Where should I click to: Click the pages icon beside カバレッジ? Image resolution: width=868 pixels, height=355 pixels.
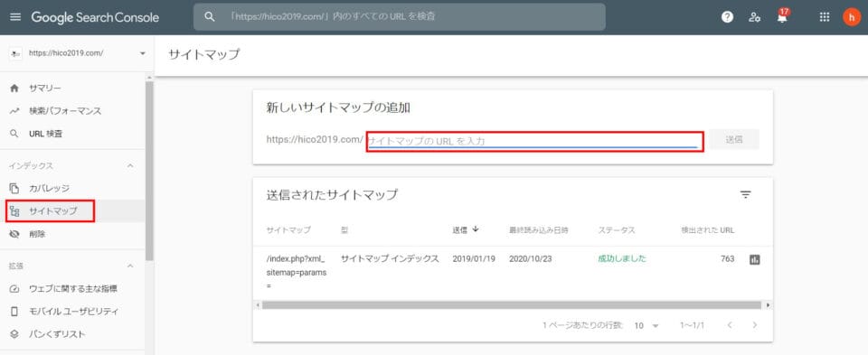(x=15, y=189)
